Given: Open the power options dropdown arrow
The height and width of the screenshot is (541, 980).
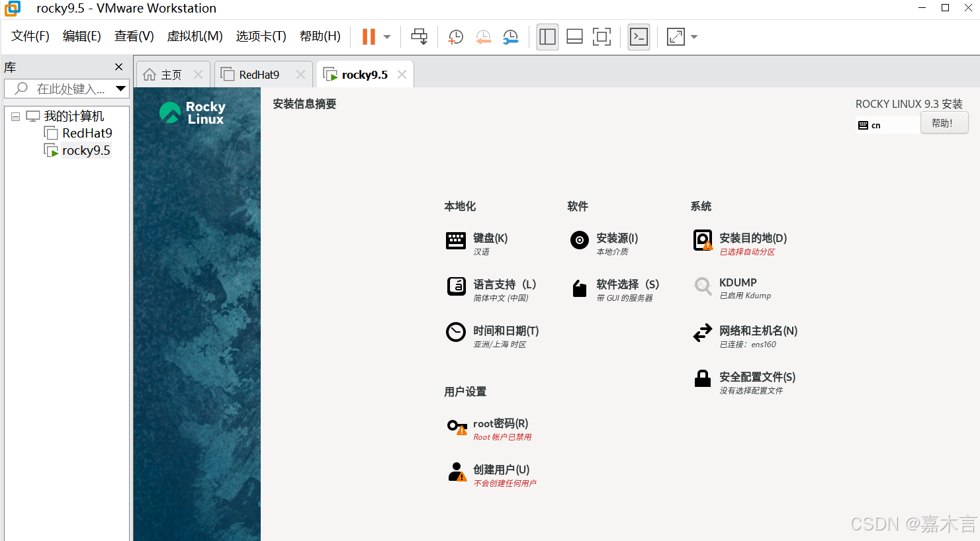Looking at the screenshot, I should pyautogui.click(x=387, y=37).
